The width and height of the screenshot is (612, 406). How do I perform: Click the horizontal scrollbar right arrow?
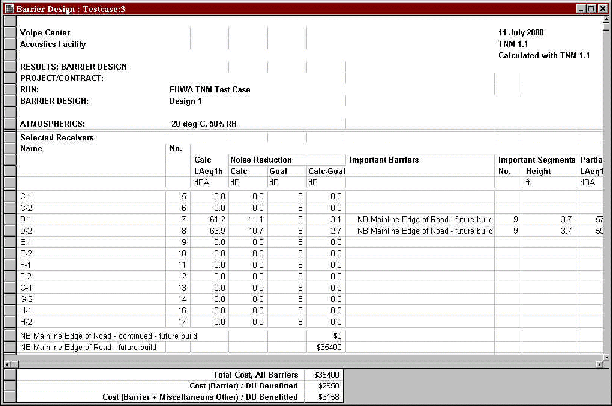pos(599,364)
